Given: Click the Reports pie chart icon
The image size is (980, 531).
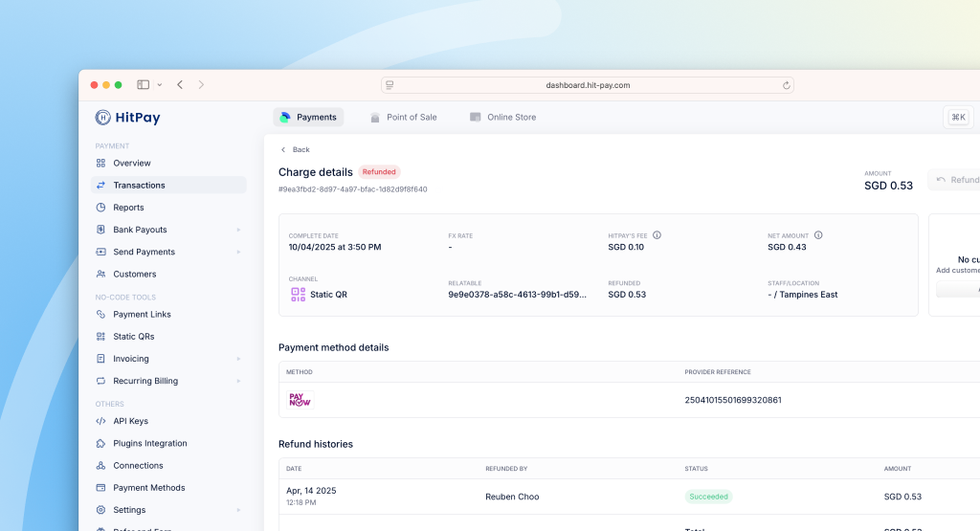Looking at the screenshot, I should [x=100, y=208].
